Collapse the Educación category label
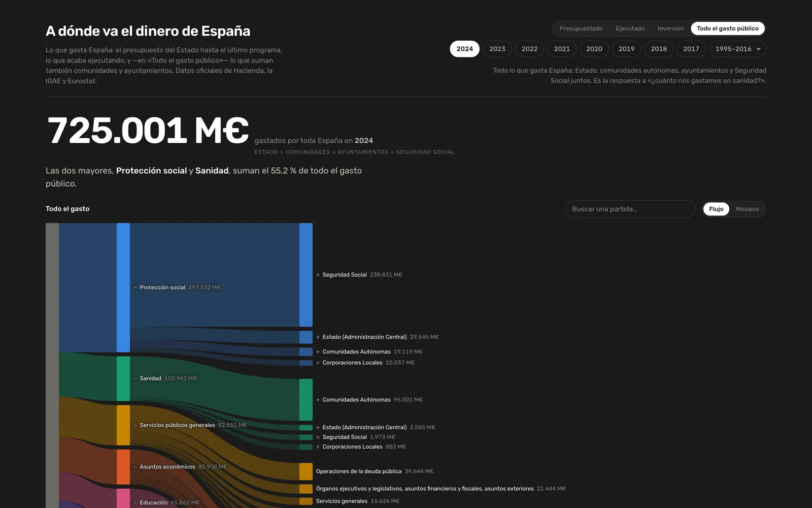 tap(166, 502)
